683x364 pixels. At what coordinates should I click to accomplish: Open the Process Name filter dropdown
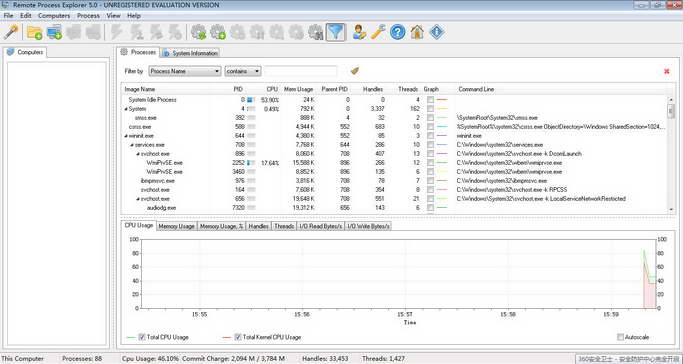point(185,71)
